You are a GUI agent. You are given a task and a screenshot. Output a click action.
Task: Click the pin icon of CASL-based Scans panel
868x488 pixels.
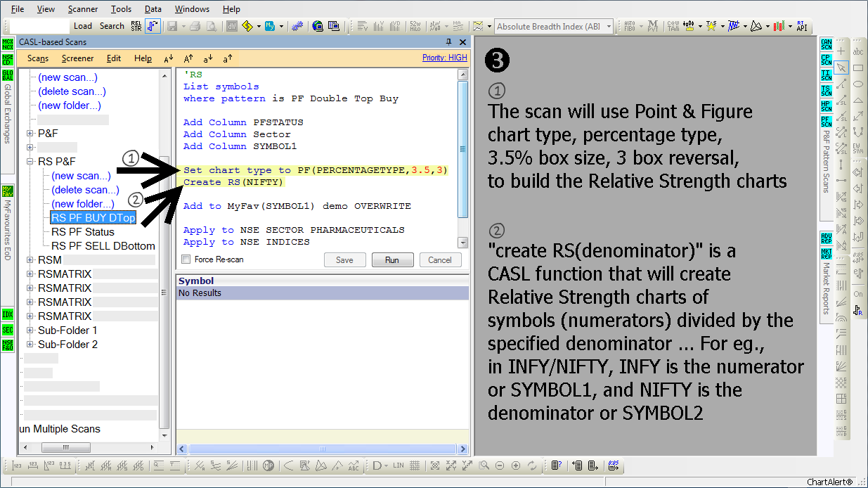(x=449, y=42)
